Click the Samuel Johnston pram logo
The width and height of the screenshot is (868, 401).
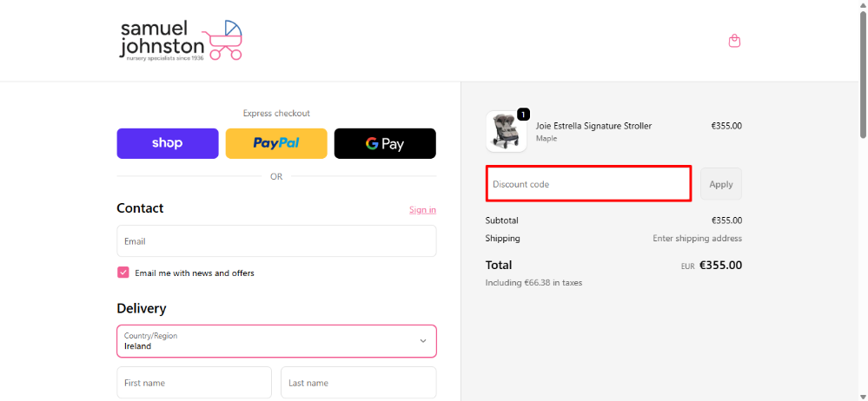click(x=181, y=40)
